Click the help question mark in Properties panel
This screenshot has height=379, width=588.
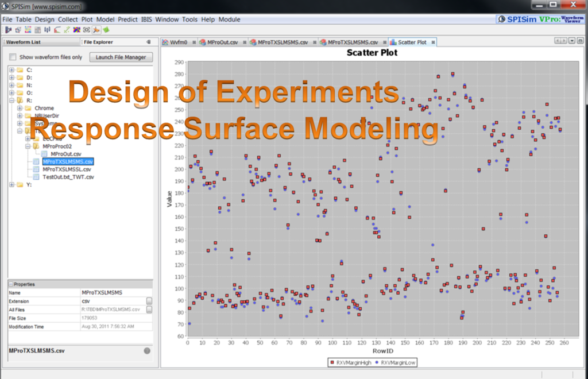coord(147,351)
